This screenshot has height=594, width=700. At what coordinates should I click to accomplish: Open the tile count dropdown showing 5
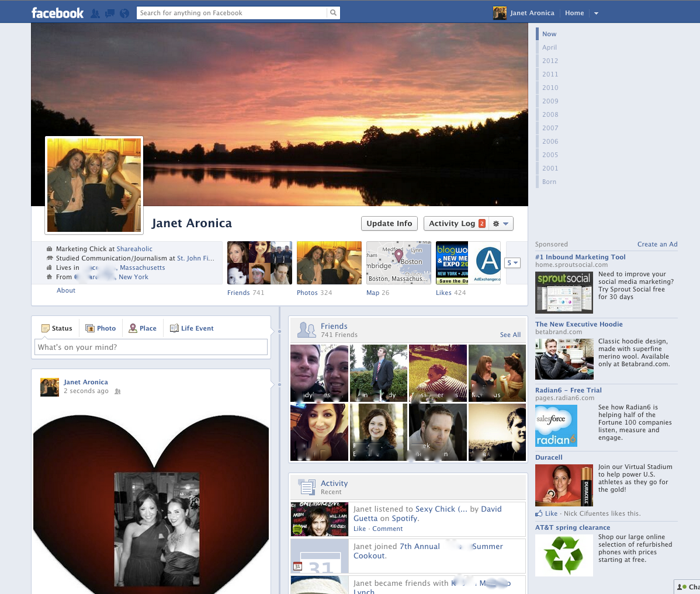(x=512, y=263)
